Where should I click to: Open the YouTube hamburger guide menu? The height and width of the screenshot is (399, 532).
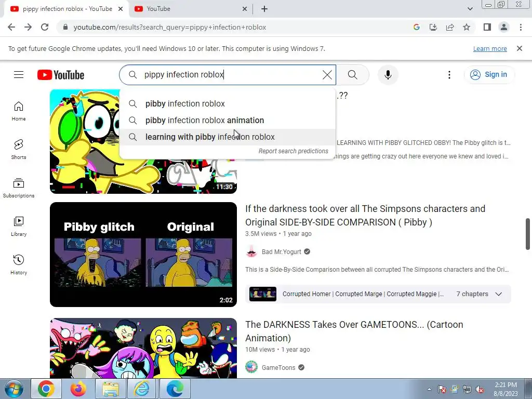tap(19, 75)
